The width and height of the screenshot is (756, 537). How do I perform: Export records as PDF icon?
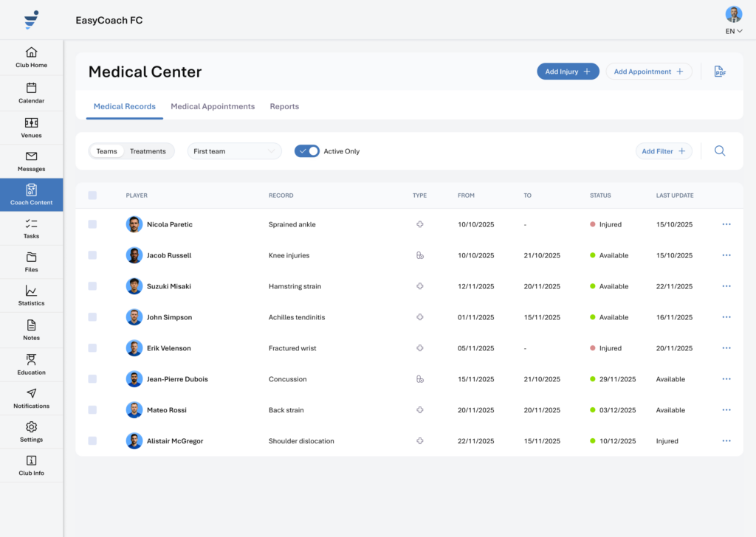(x=720, y=72)
